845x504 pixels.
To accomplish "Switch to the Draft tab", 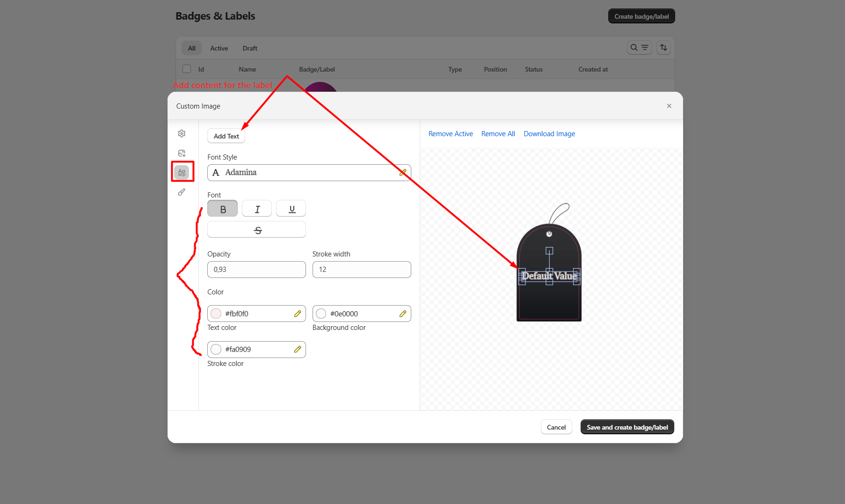I will [250, 48].
